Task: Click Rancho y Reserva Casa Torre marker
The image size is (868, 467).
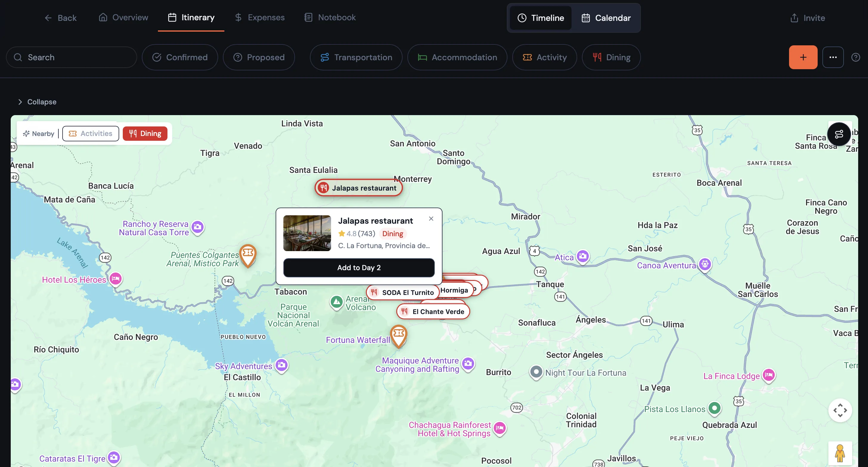Action: coord(198,228)
